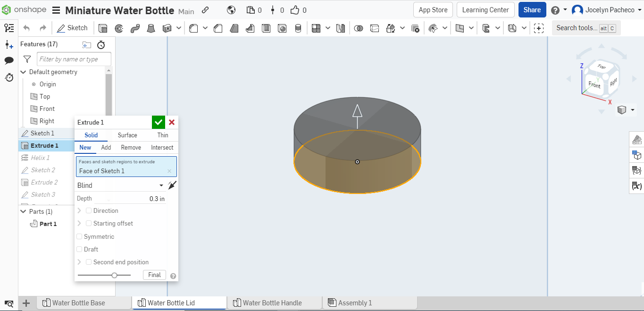Select the Revolve tool in toolbar
Image resolution: width=644 pixels, height=311 pixels.
pyautogui.click(x=119, y=28)
